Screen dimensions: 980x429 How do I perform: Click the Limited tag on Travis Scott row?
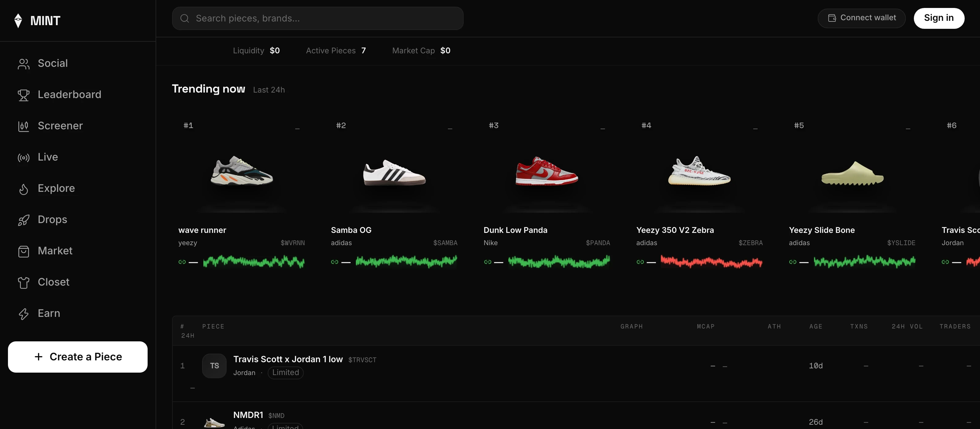(285, 373)
